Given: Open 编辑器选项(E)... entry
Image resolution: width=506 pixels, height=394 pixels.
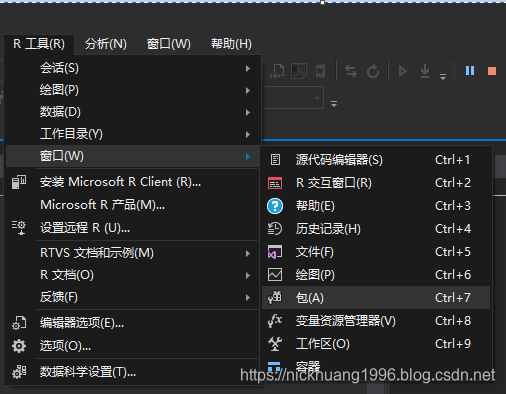Looking at the screenshot, I should [133, 323].
